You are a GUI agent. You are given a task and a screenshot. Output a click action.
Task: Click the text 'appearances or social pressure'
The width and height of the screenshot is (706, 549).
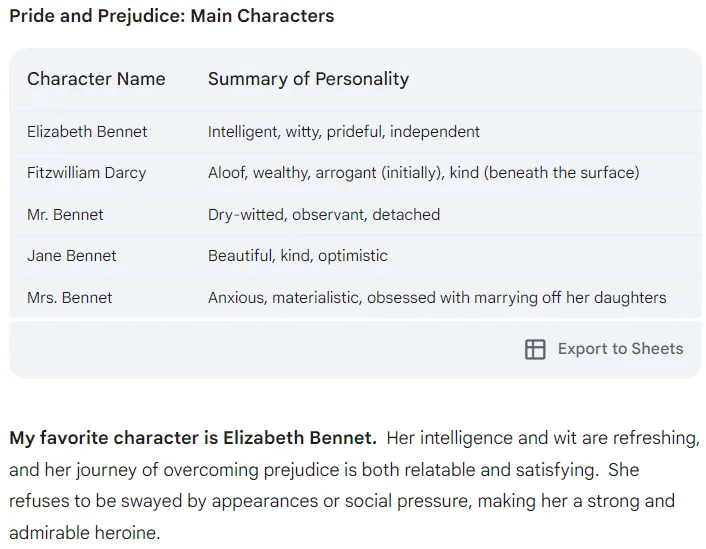(342, 501)
